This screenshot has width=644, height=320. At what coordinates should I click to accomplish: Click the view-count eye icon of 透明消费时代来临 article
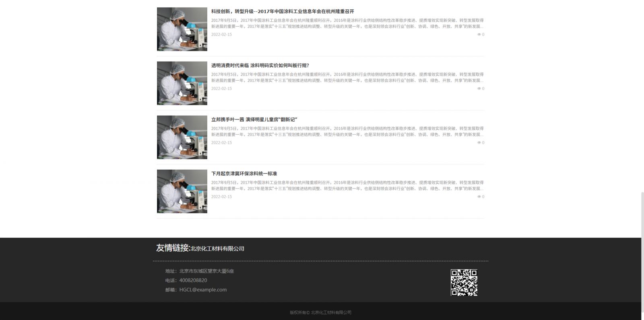479,89
